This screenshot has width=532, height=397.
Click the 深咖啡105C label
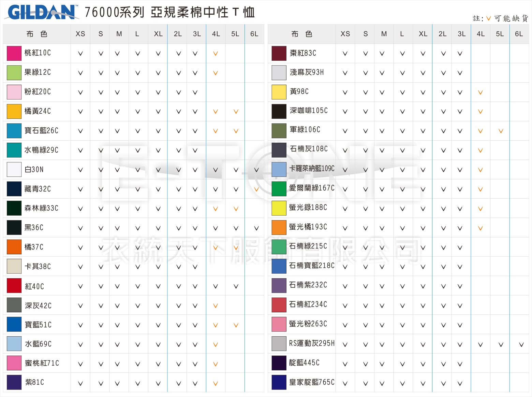click(x=309, y=110)
